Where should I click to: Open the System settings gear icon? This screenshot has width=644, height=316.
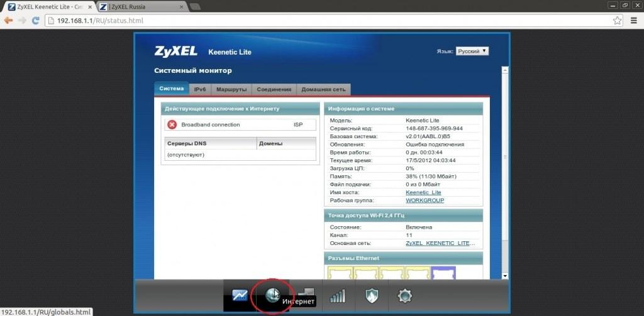[x=404, y=296]
